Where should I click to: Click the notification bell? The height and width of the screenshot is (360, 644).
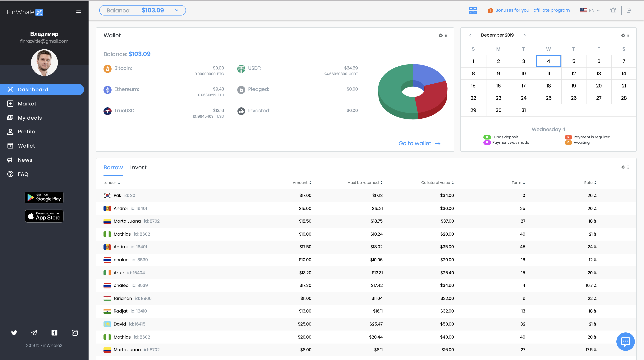click(x=613, y=10)
